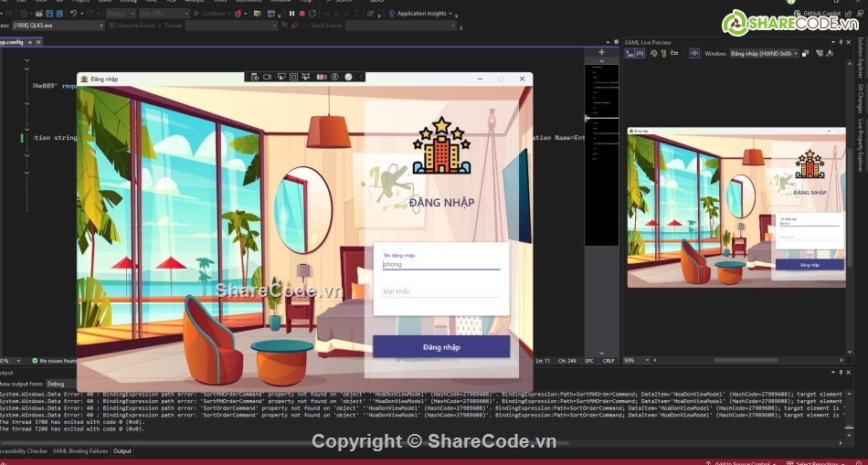
Task: Open the Window dropdown showing Đăng nhập
Action: coord(765,54)
